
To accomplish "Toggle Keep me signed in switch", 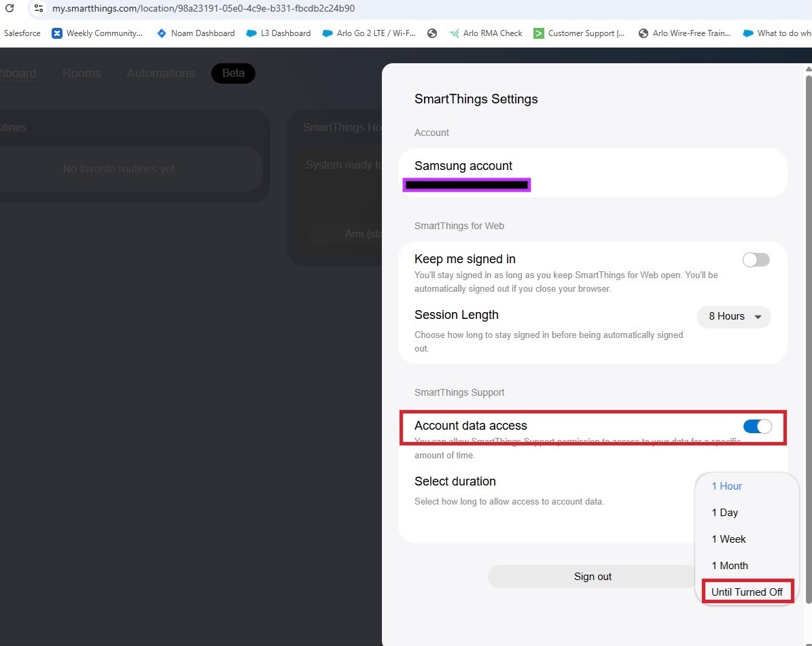I will [x=756, y=260].
